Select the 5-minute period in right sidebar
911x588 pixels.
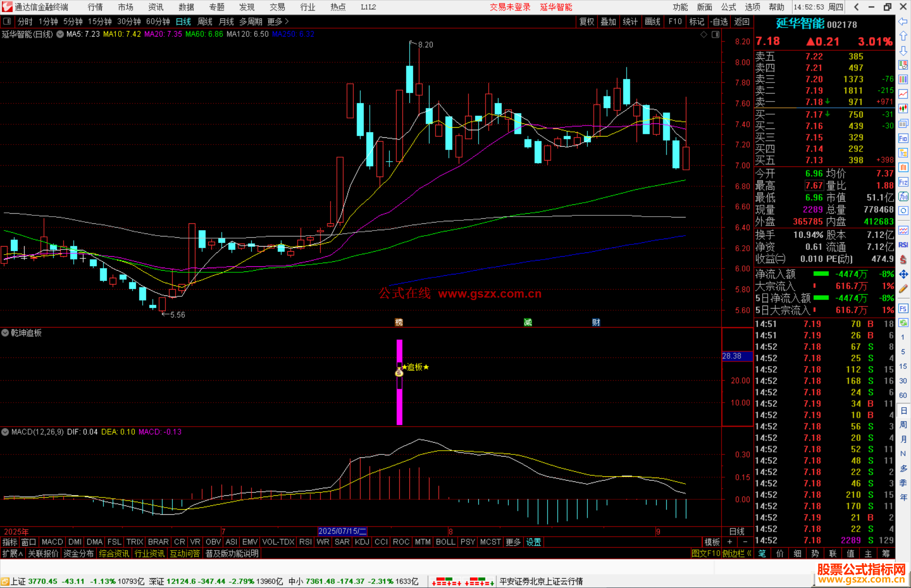coord(903,352)
